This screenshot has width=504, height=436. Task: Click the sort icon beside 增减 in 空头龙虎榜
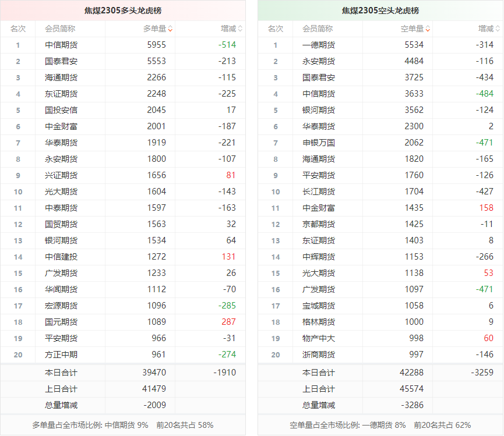click(x=498, y=29)
